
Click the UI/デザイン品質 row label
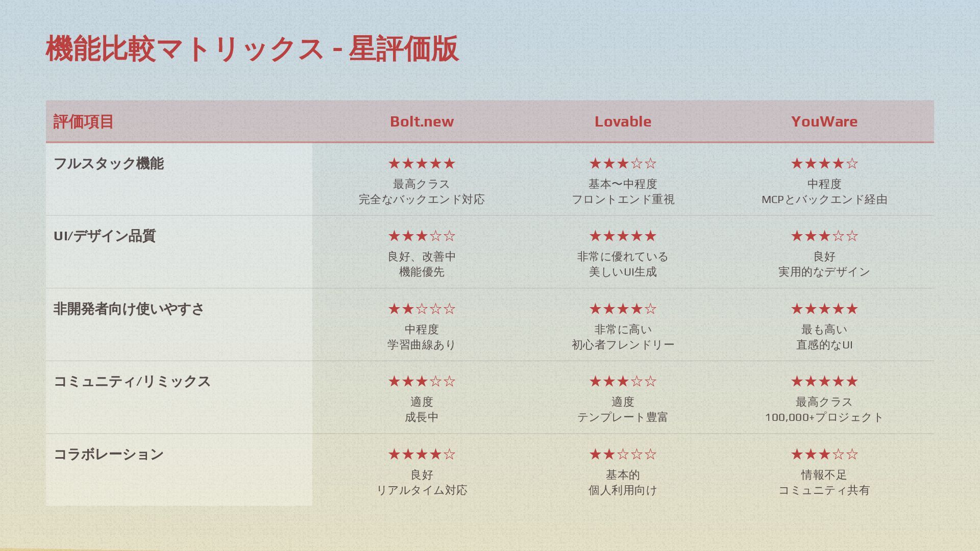pos(105,236)
